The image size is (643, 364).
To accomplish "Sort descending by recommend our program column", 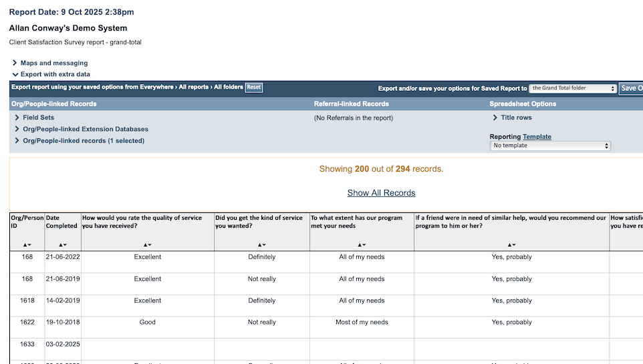I will click(514, 245).
